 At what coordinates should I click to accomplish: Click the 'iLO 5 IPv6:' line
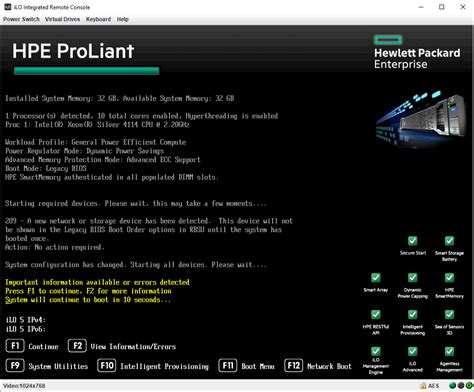click(x=26, y=329)
